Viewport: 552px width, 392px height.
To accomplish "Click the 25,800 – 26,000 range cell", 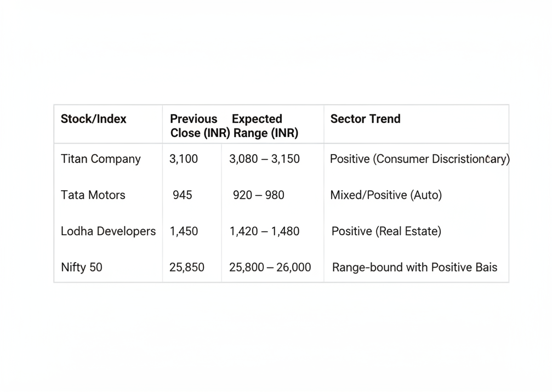I will pos(270,268).
